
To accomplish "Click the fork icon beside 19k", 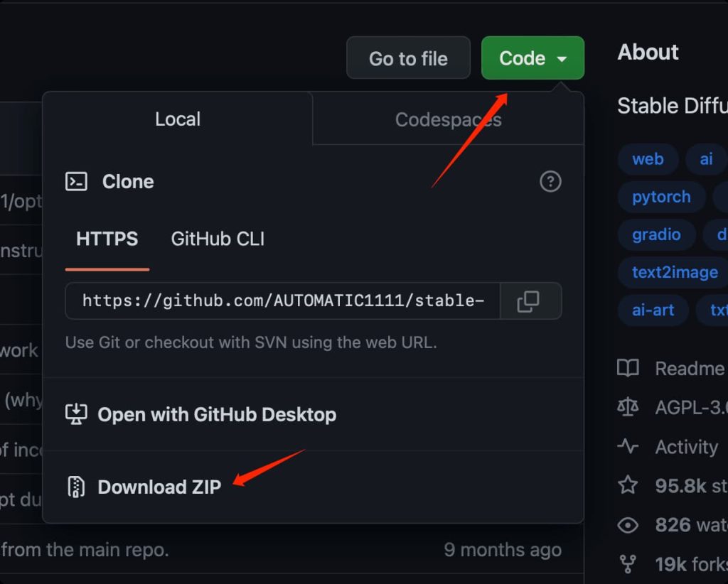I will [x=628, y=564].
